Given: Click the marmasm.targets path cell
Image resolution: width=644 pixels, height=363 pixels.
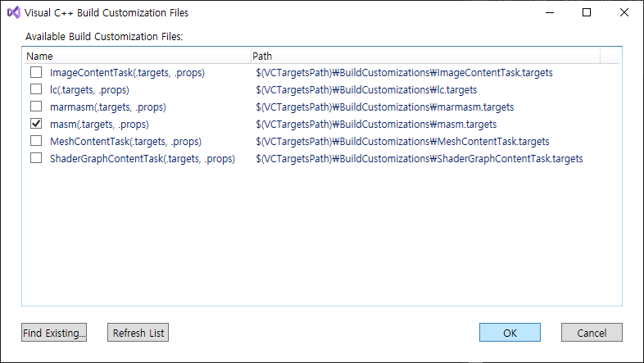Looking at the screenshot, I should (385, 107).
